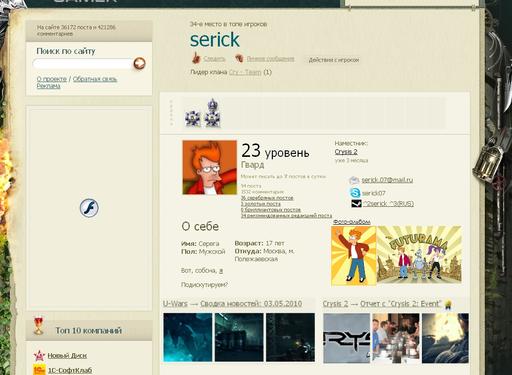Open the Crysis logo event thumbnail
This screenshot has height=375, width=512.
point(347,338)
